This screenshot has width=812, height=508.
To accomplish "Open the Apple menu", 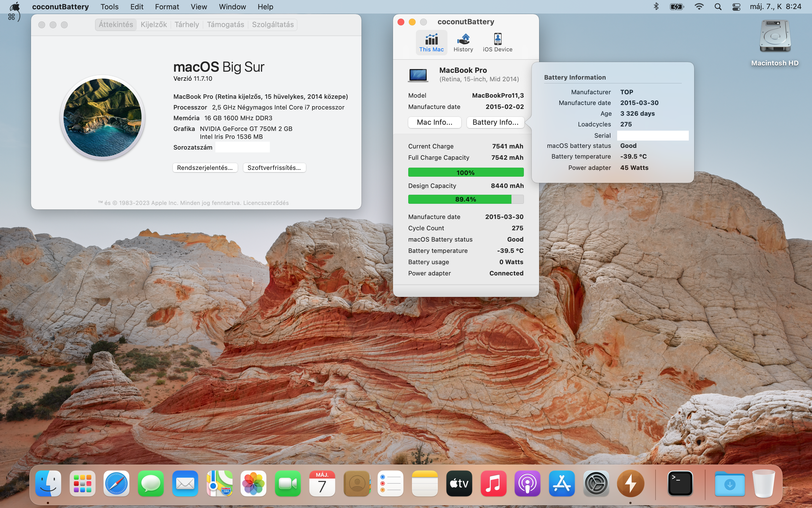I will [x=15, y=7].
